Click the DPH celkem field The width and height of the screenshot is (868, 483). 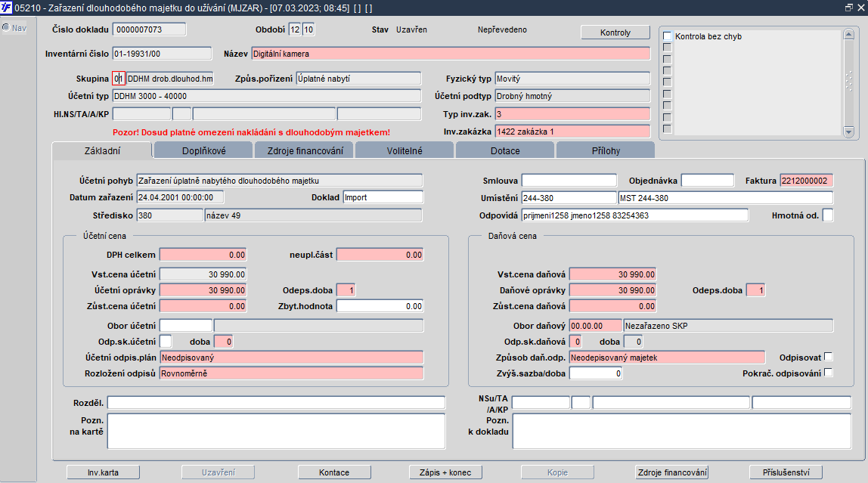point(203,255)
